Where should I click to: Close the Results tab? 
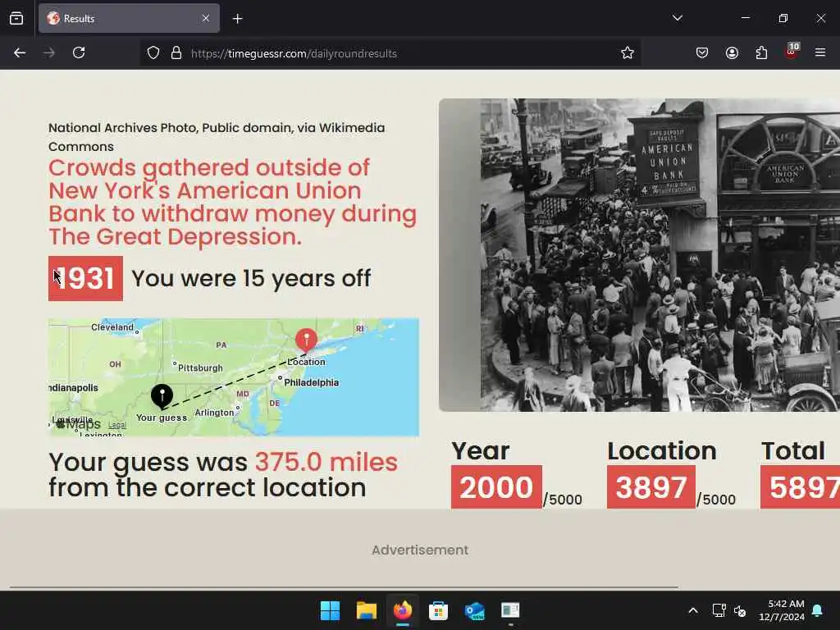pyautogui.click(x=206, y=18)
